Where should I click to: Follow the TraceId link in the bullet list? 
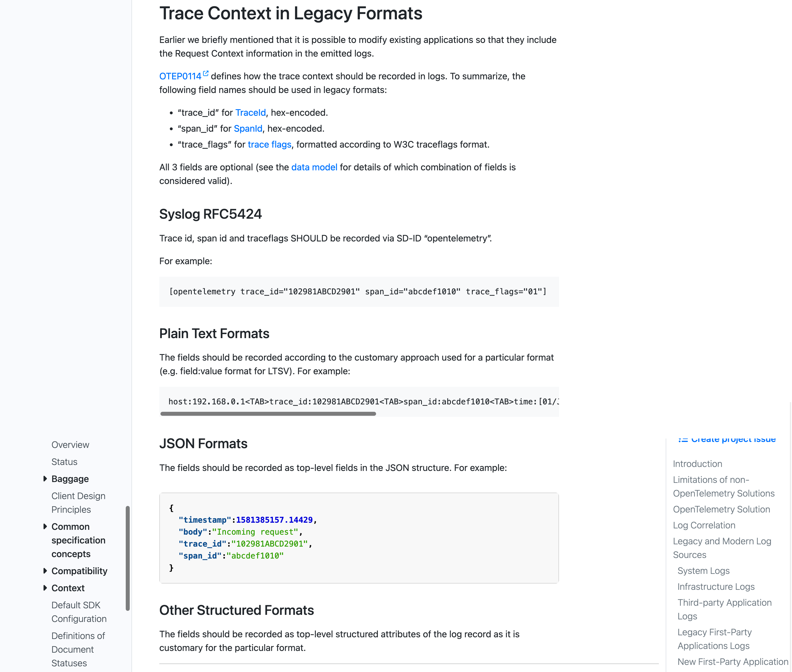250,112
